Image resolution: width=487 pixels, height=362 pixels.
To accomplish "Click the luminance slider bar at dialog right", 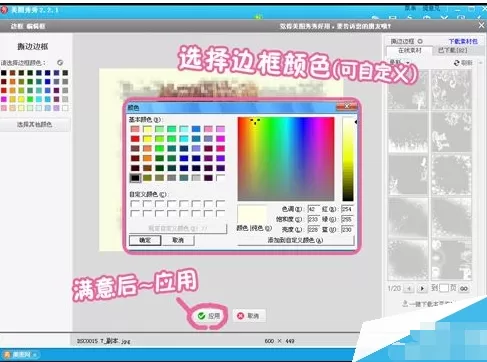I will pos(348,159).
